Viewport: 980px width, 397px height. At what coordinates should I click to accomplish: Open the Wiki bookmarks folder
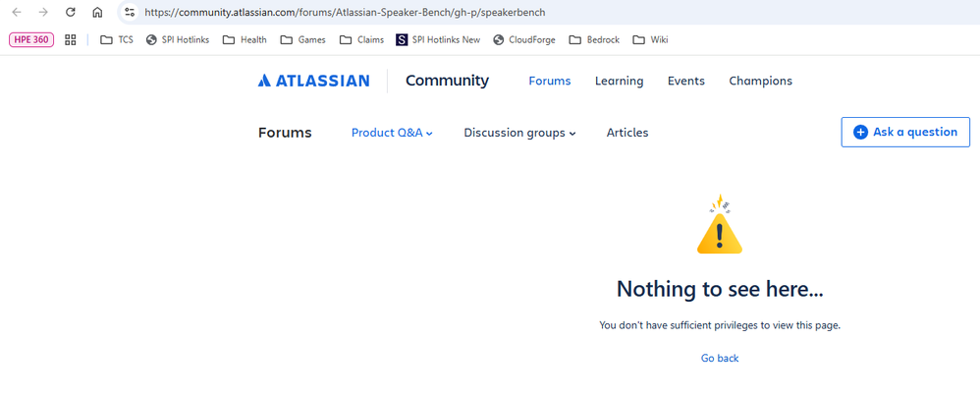(x=651, y=40)
